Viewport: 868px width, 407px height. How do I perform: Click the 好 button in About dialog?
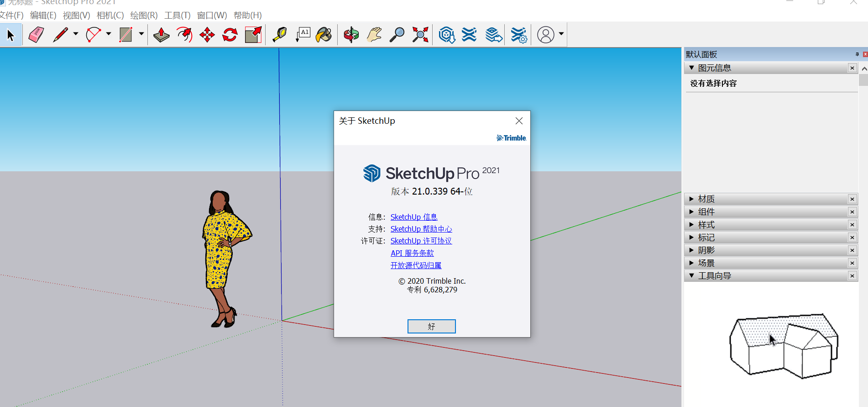tap(432, 327)
